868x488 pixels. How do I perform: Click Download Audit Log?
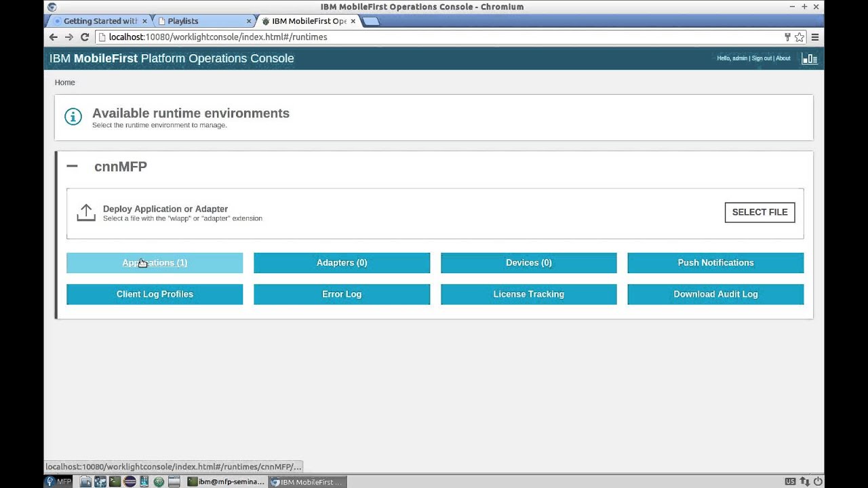point(715,294)
